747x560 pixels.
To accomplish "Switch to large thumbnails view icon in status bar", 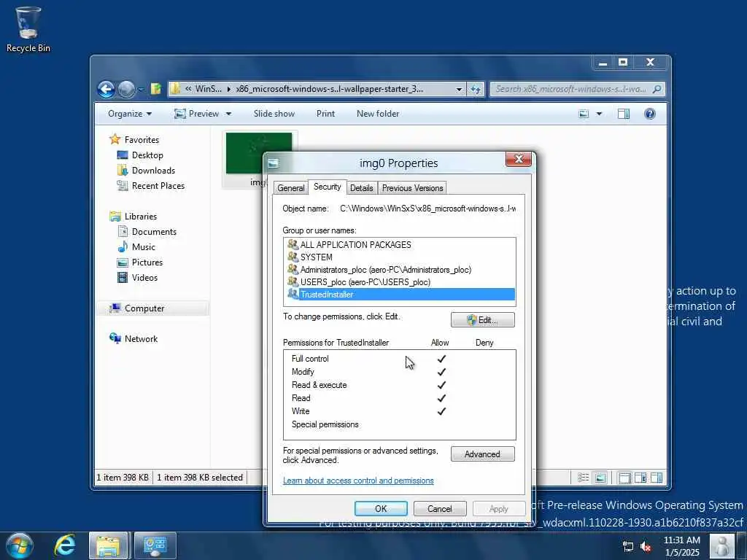I will click(x=600, y=478).
